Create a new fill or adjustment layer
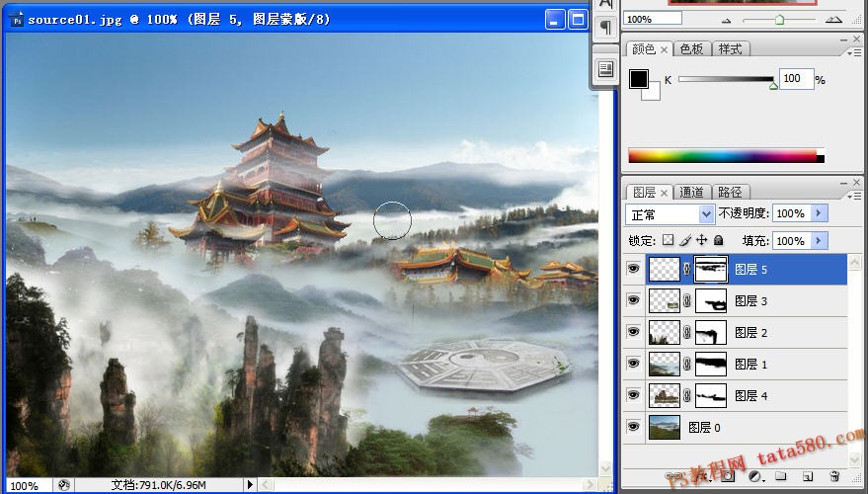Image resolution: width=868 pixels, height=494 pixels. [x=754, y=476]
